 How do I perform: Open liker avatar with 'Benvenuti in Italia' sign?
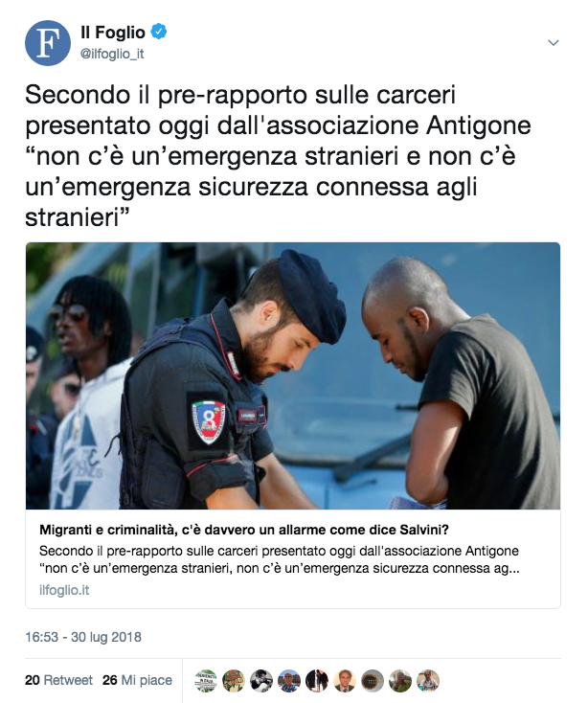(x=206, y=681)
